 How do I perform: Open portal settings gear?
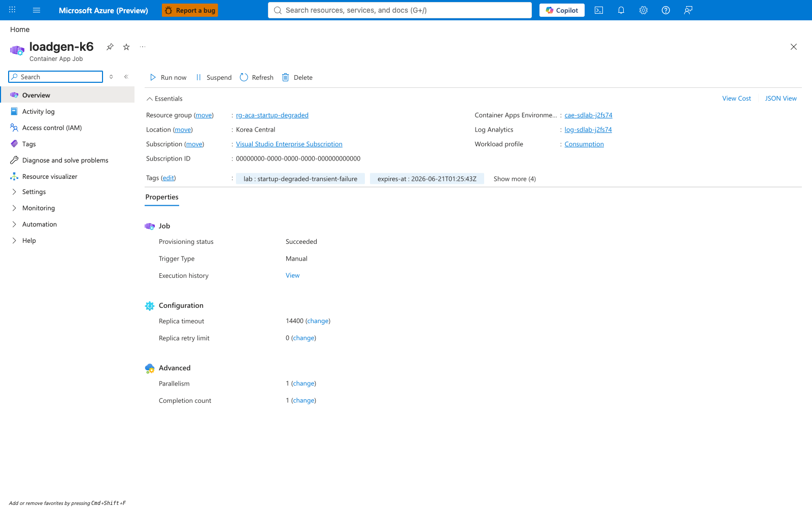(644, 10)
